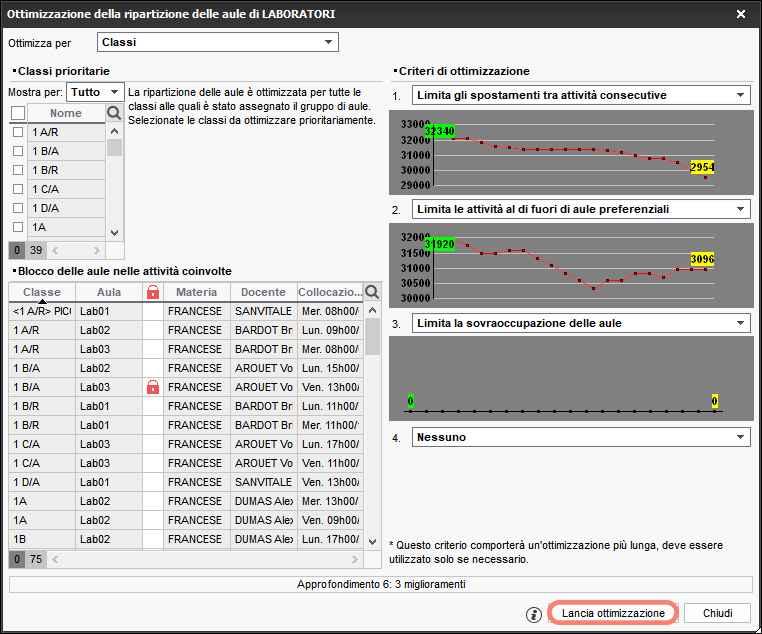Select the 1 C/A Lab03 Lun. 17h00 row

tap(186, 444)
